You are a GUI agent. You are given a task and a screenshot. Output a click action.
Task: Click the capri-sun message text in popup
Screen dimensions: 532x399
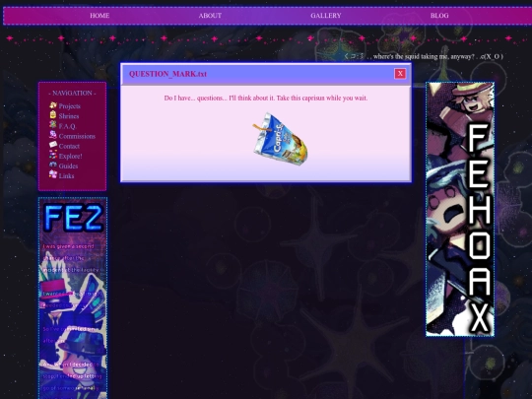click(x=266, y=99)
